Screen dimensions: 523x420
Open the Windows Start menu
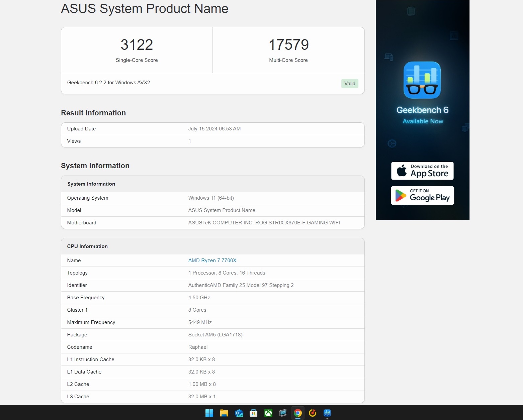209,413
